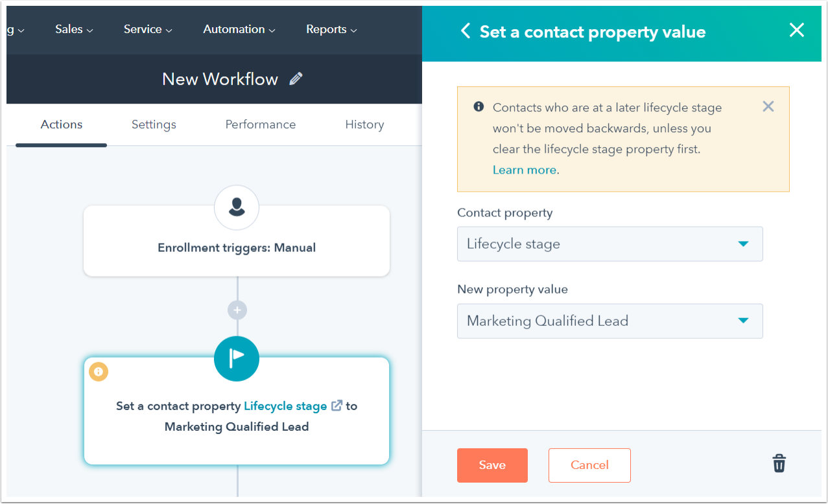
Task: Click the external link icon beside Lifecycle stage
Action: coord(337,406)
